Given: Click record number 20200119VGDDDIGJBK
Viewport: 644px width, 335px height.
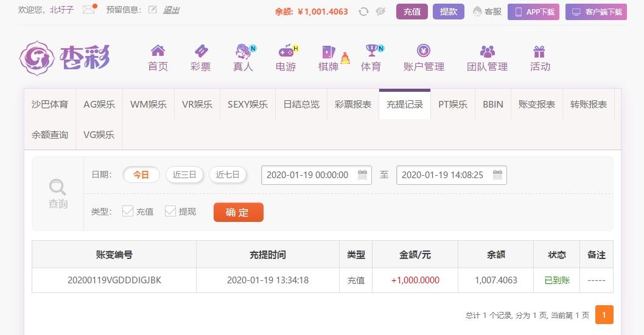Looking at the screenshot, I should point(114,280).
